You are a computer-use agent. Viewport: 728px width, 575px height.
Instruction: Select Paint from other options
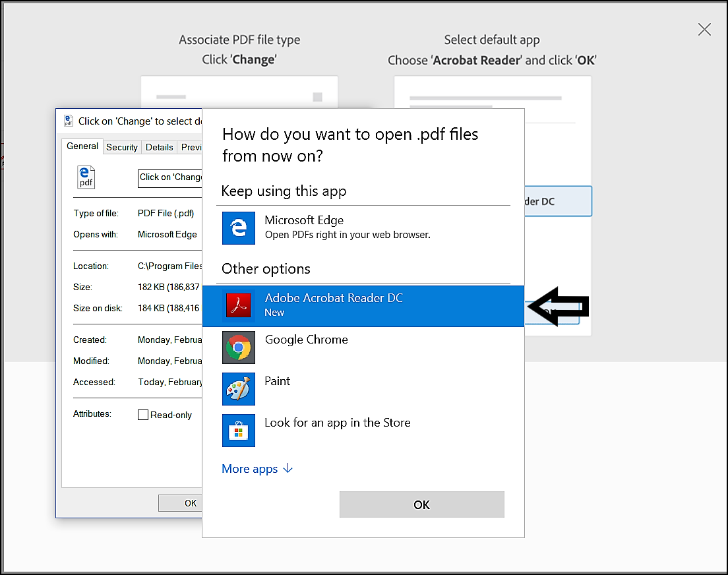[x=363, y=389]
